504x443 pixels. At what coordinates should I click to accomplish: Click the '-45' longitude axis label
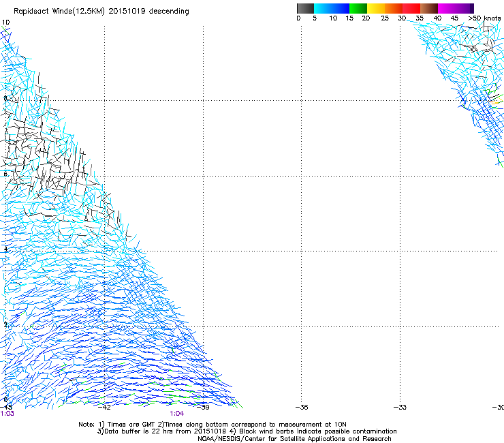6,408
